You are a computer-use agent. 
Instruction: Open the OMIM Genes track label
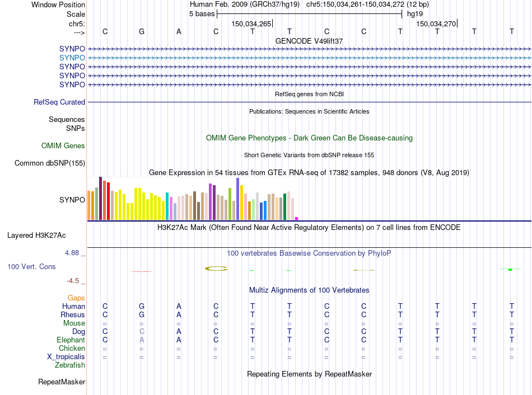63,146
